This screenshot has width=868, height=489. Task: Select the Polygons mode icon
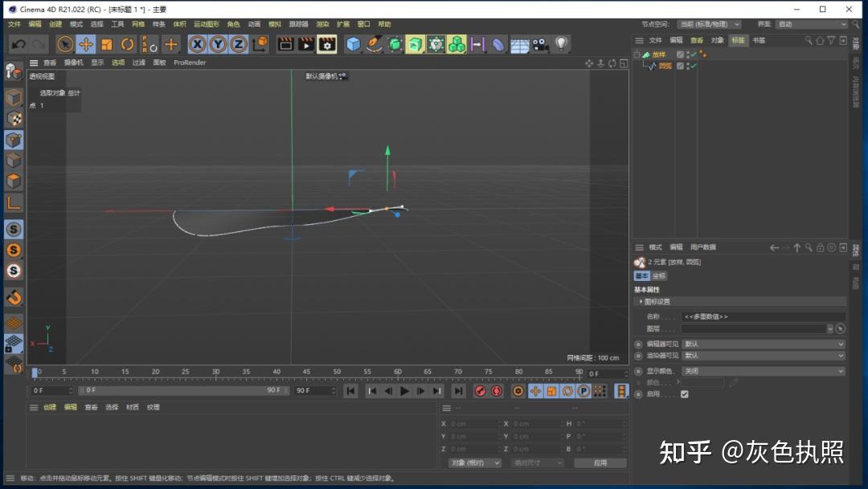[14, 181]
